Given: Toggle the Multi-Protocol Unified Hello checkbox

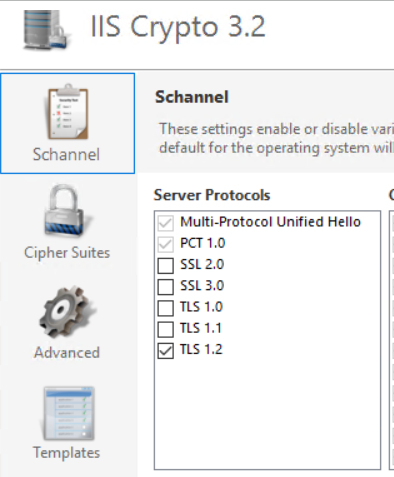Looking at the screenshot, I should point(165,223).
